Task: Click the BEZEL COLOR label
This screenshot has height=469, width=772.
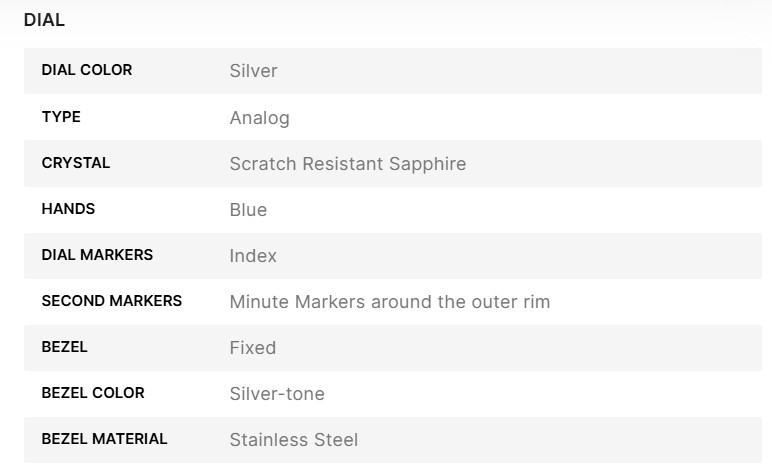Action: pyautogui.click(x=93, y=393)
